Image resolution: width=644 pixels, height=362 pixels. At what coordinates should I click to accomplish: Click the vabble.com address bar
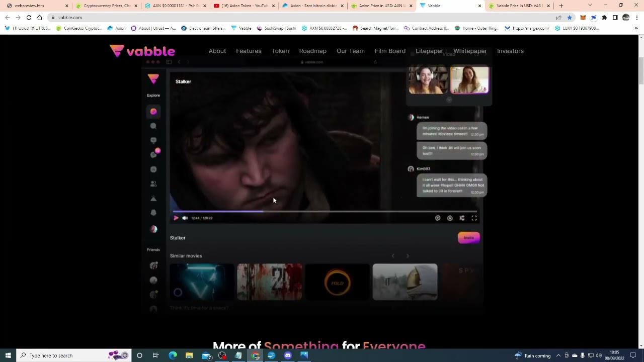(302, 18)
